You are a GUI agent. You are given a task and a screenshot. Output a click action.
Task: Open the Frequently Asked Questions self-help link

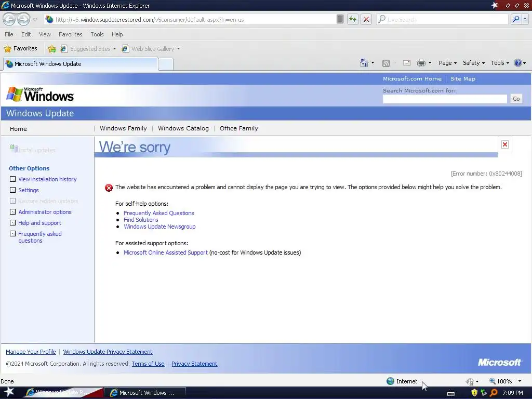159,213
